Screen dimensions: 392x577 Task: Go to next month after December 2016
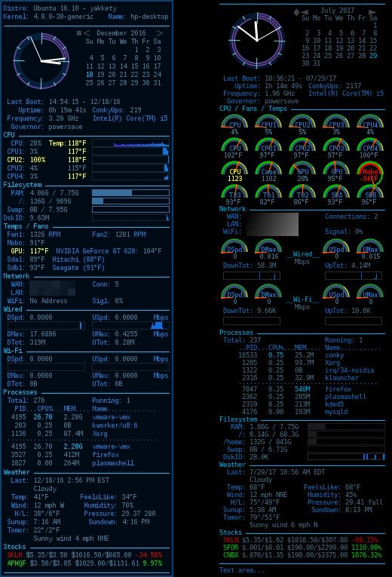pyautogui.click(x=160, y=33)
